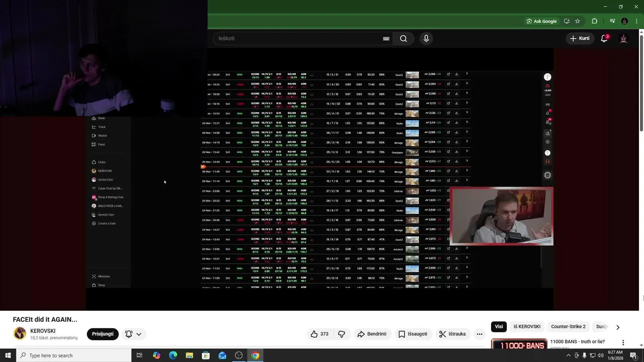Click the Ištrauka clip button
Image resolution: width=644 pixels, height=362 pixels.
pyautogui.click(x=452, y=334)
